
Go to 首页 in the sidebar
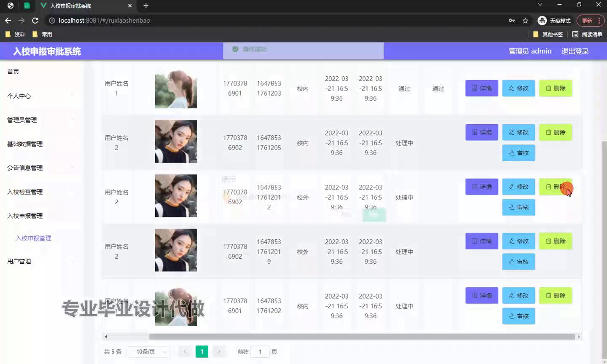13,72
